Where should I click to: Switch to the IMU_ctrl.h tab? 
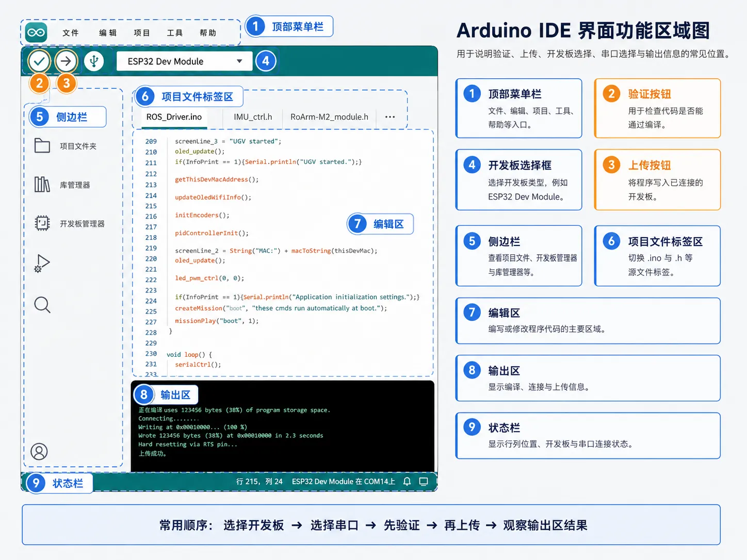pos(253,117)
